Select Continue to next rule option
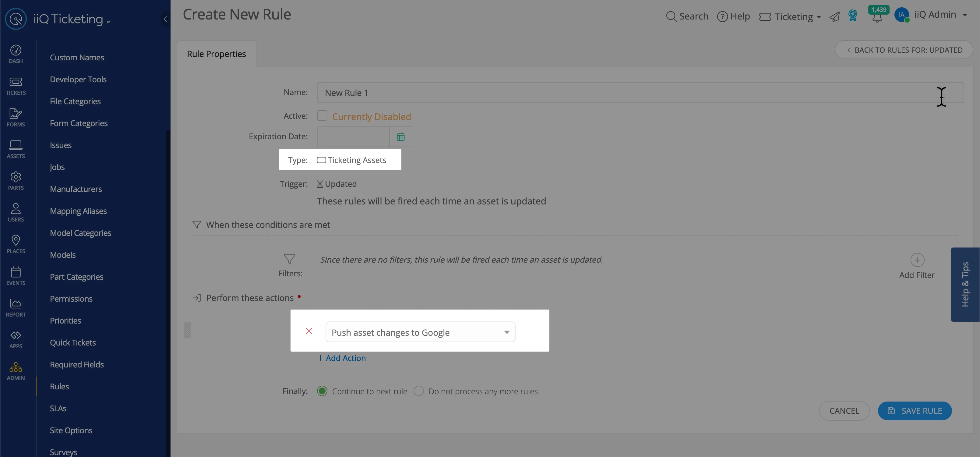This screenshot has height=457, width=980. pyautogui.click(x=322, y=391)
